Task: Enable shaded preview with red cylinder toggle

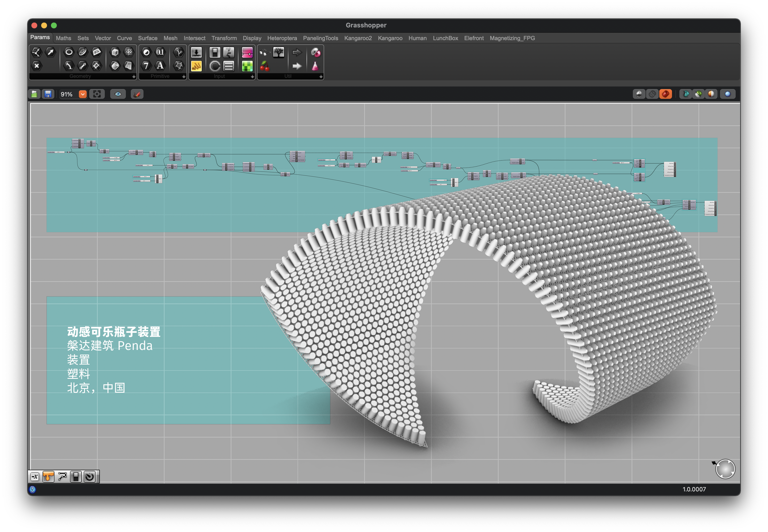Action: [x=665, y=94]
